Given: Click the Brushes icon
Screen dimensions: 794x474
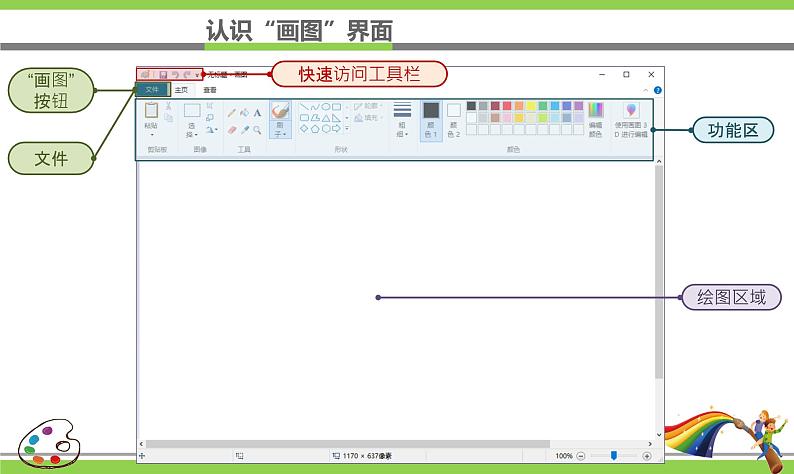Looking at the screenshot, I should tap(280, 111).
